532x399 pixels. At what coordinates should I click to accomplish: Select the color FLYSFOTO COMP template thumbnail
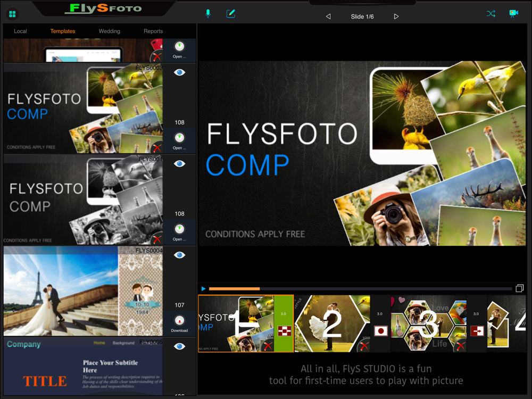point(83,108)
